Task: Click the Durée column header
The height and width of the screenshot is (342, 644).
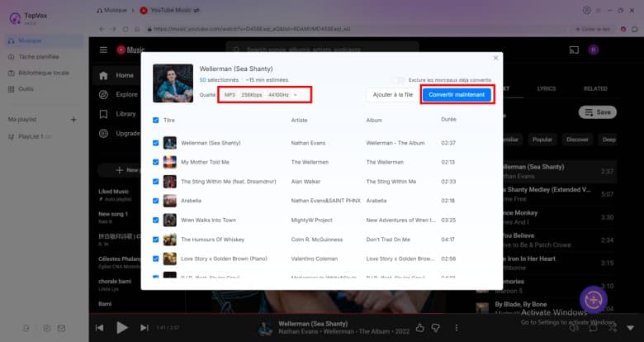Action: tap(448, 119)
